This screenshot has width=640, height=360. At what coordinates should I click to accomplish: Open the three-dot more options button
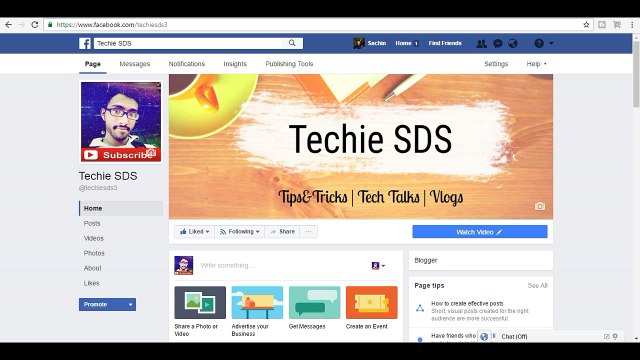click(x=309, y=231)
